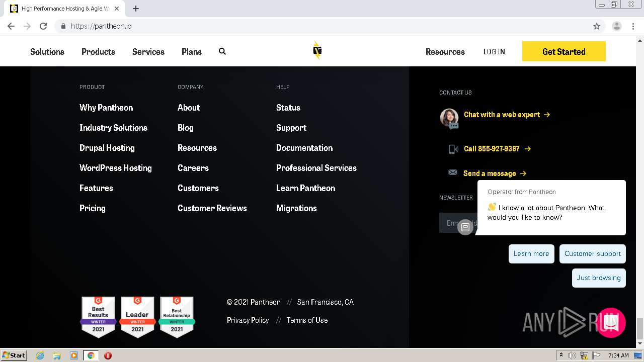Choose the Learn more chat reply
The width and height of the screenshot is (644, 362).
point(531,254)
